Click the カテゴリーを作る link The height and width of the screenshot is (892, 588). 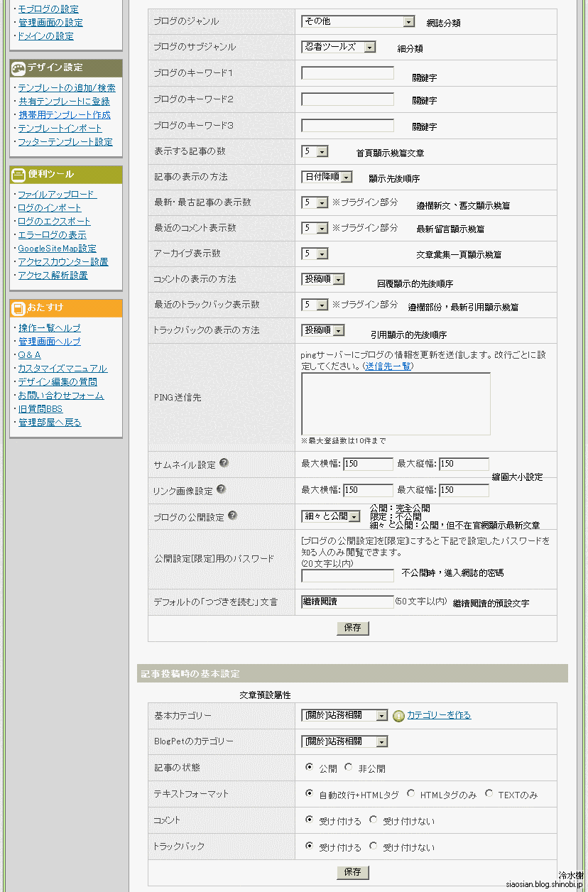pos(439,715)
